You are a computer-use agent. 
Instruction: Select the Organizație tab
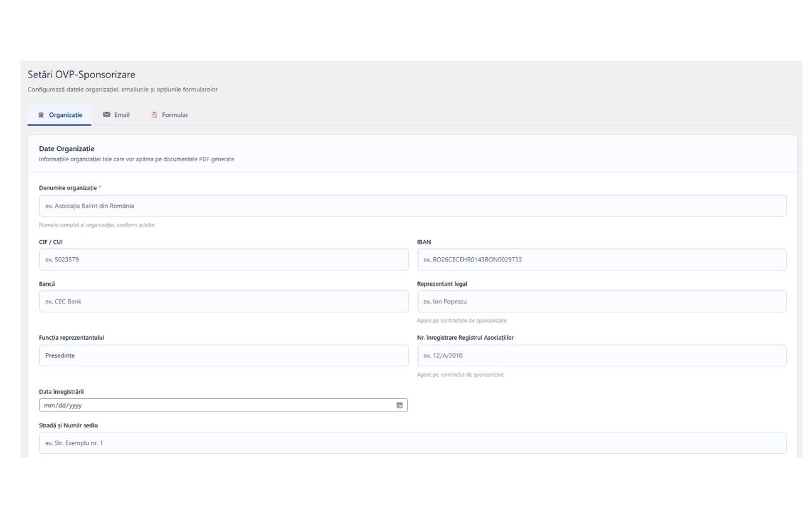click(x=60, y=115)
